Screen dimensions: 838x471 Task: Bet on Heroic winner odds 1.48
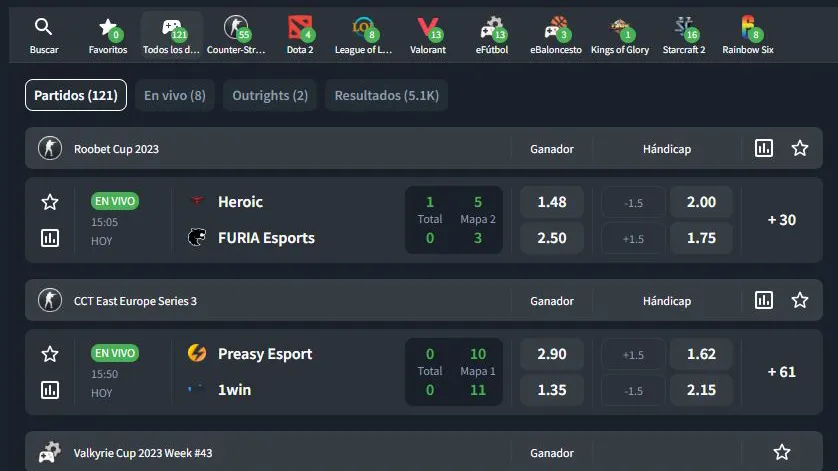552,202
